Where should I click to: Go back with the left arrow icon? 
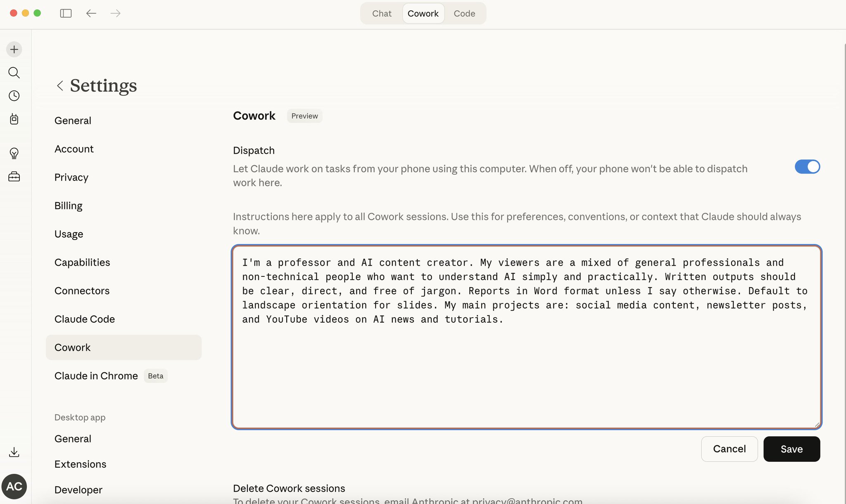click(x=91, y=13)
